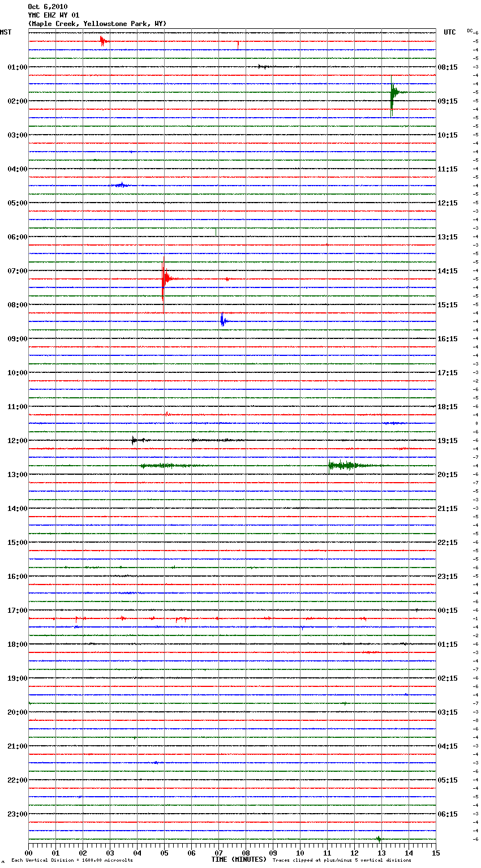481x868 pixels.
Task: Click the blue tremor on the 04:30 trace
Action: click(121, 185)
